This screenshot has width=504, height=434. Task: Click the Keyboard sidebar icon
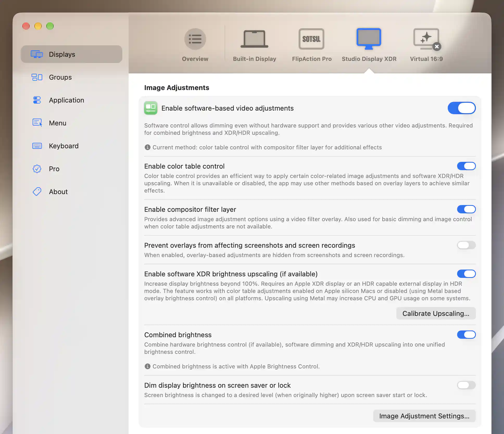(37, 146)
